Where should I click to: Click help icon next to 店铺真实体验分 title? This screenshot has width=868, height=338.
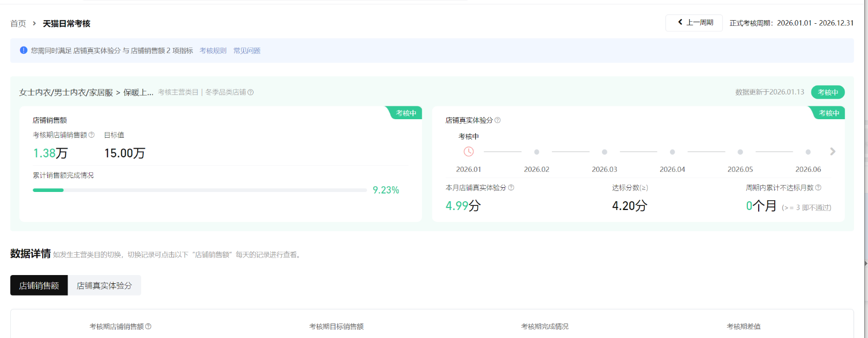497,120
